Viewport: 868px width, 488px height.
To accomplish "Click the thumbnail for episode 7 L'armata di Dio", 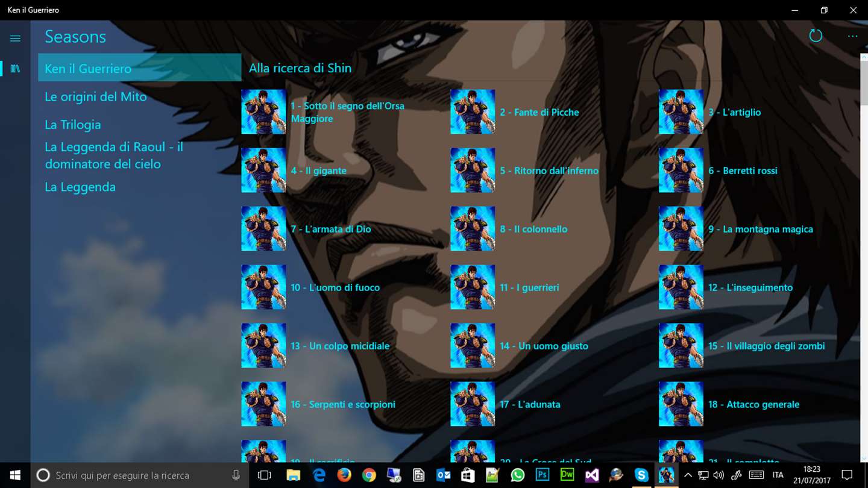I will [264, 229].
